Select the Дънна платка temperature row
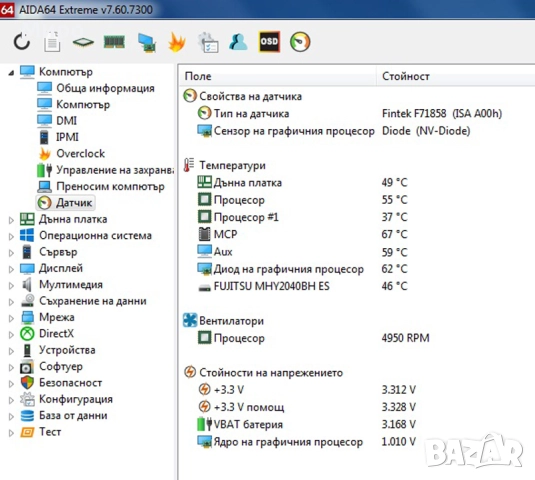The image size is (535, 480). tap(303, 183)
